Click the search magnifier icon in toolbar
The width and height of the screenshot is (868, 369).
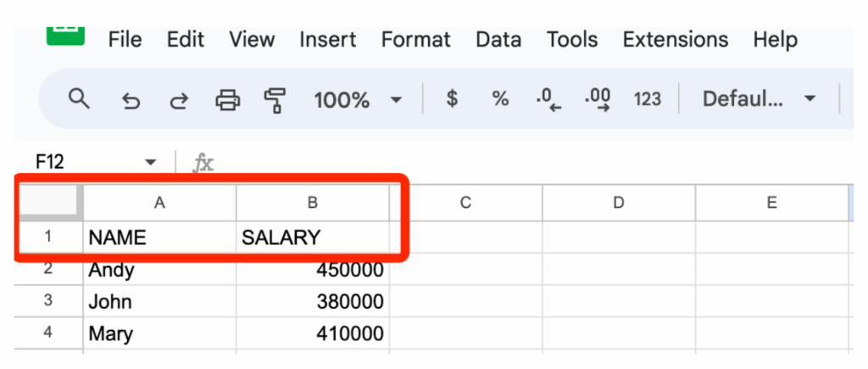coord(79,99)
